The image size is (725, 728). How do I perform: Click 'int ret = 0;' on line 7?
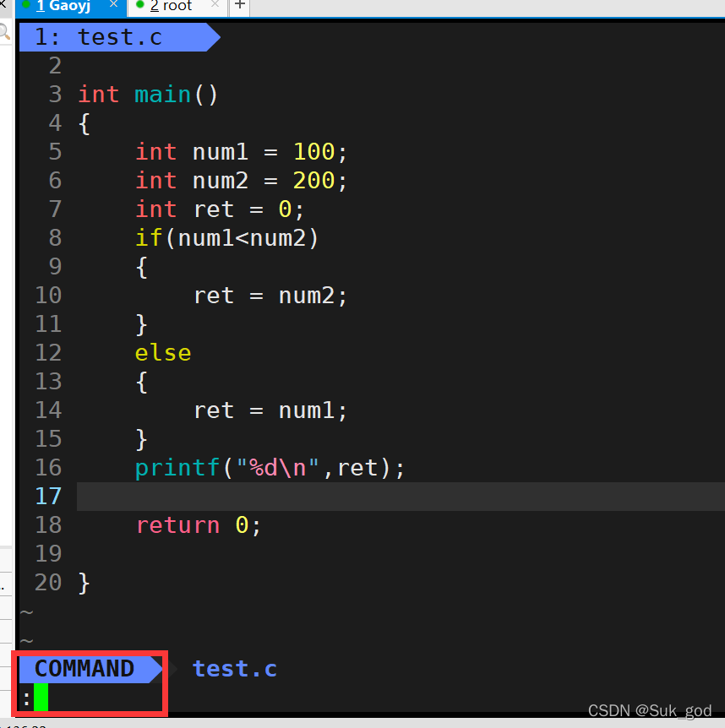pos(220,209)
